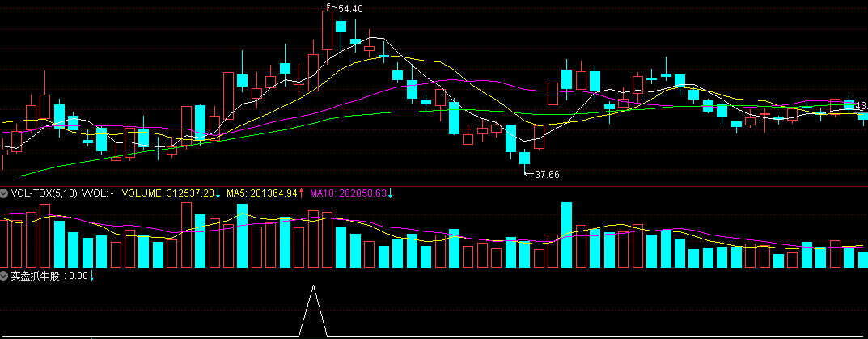Select the candlestick at the 37.66 low

pyautogui.click(x=524, y=157)
